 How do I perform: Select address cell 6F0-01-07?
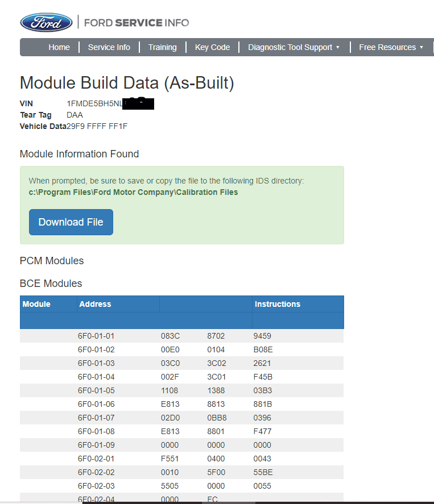(96, 418)
